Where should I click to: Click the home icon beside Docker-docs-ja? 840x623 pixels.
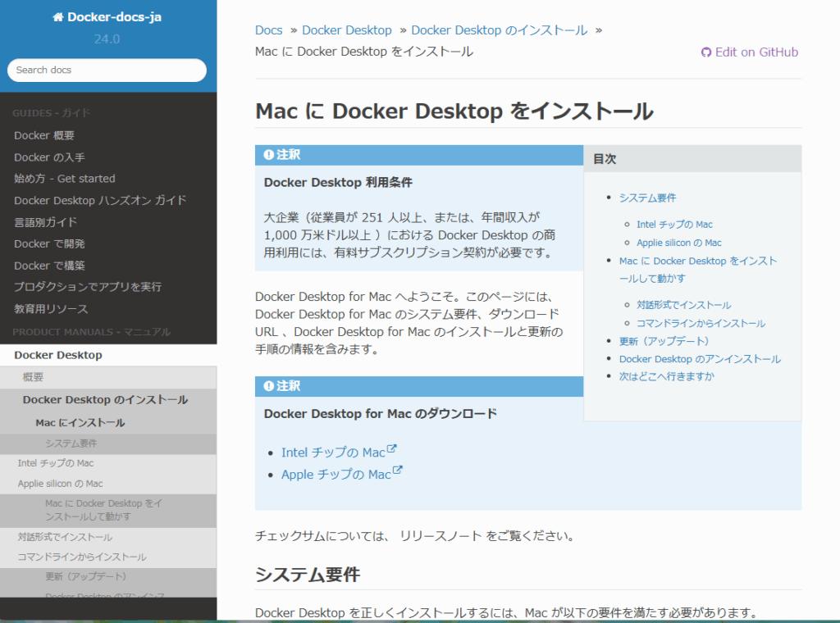click(58, 17)
